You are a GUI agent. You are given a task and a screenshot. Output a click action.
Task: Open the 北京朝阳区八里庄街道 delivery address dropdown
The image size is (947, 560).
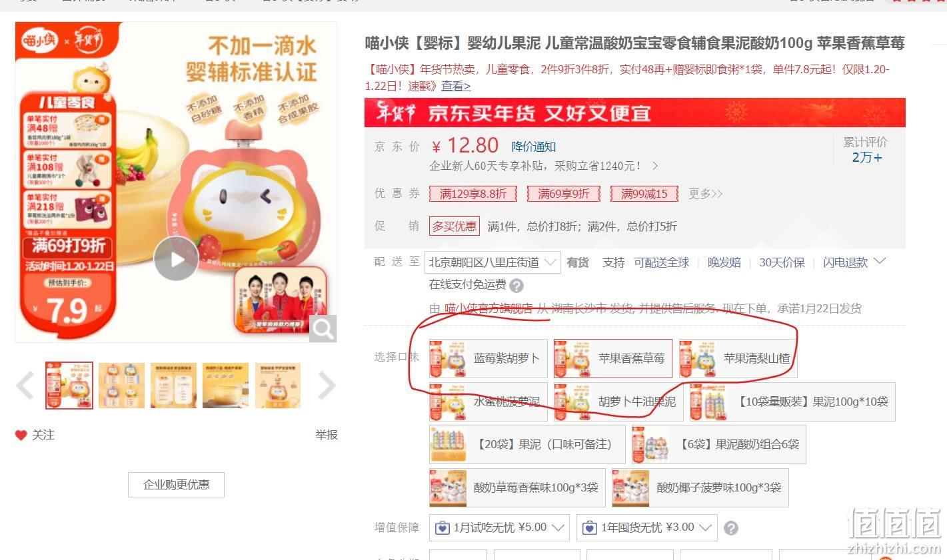tap(492, 262)
